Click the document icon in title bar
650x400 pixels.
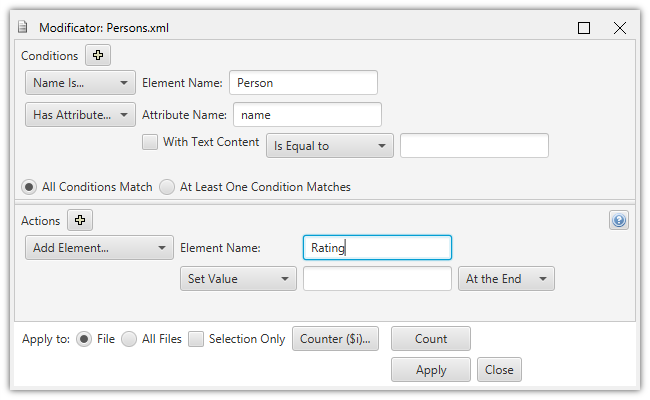(x=23, y=28)
